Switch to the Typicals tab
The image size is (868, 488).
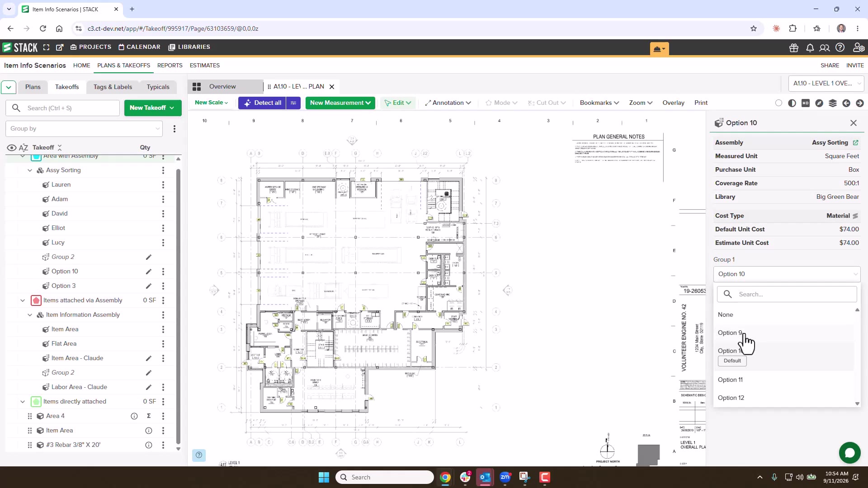158,87
